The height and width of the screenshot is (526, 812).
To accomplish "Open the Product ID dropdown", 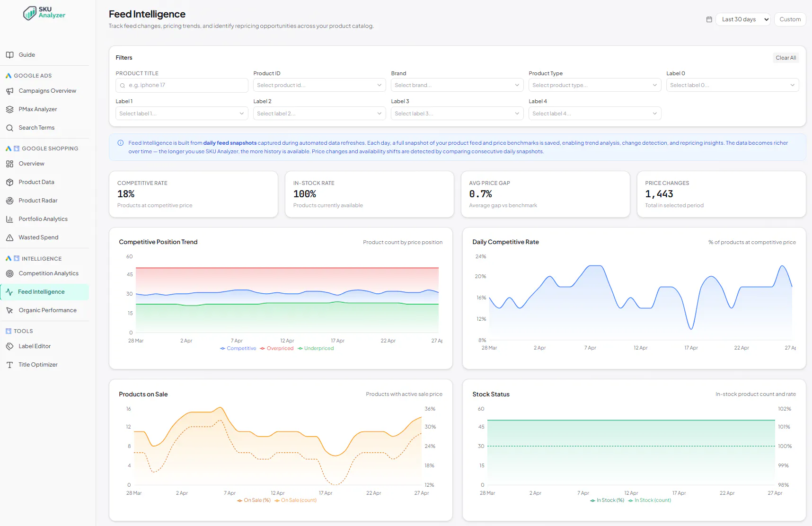I will (x=319, y=85).
